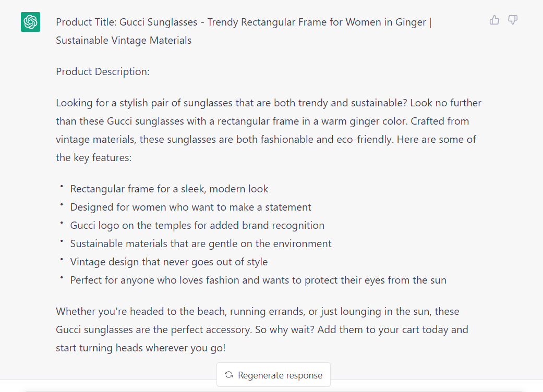The width and height of the screenshot is (543, 392).
Task: Select the 'Vintage design that never goes' bullet
Action: (x=169, y=262)
